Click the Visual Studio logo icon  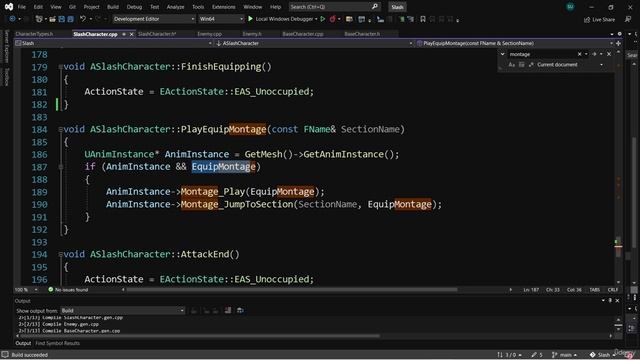[x=9, y=7]
